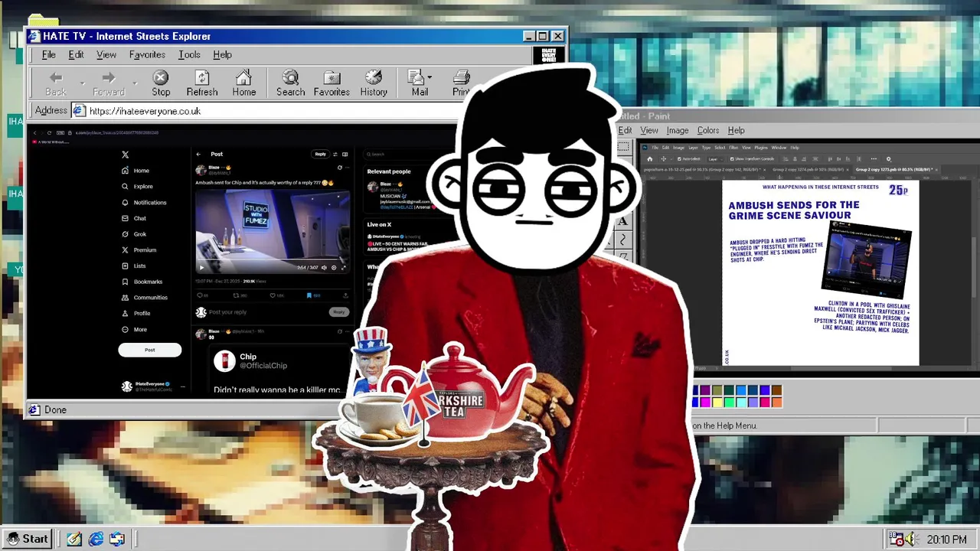Click the back arrow next to Post
This screenshot has height=551, width=980.
click(x=199, y=154)
